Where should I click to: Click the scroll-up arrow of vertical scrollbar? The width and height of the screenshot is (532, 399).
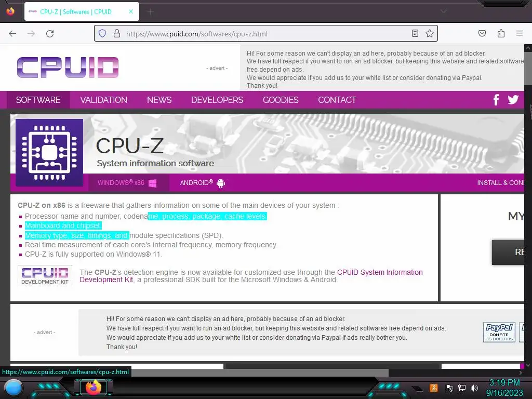[x=528, y=48]
